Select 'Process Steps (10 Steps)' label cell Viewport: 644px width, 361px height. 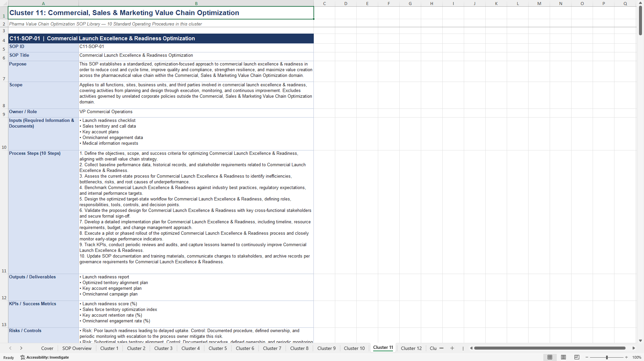pos(43,212)
